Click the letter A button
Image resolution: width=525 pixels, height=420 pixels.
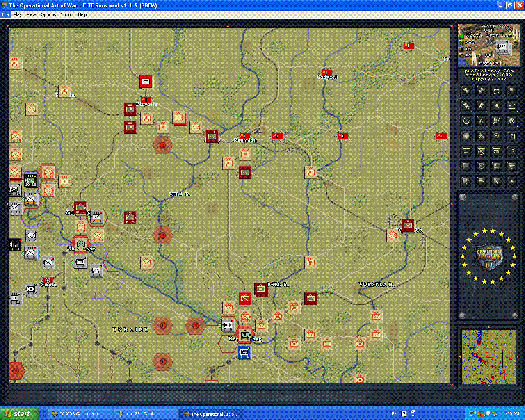click(481, 121)
